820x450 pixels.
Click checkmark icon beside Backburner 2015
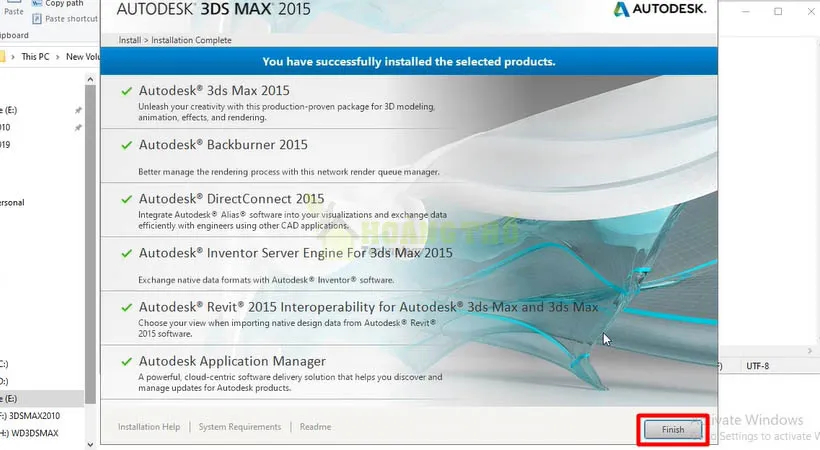coord(127,145)
